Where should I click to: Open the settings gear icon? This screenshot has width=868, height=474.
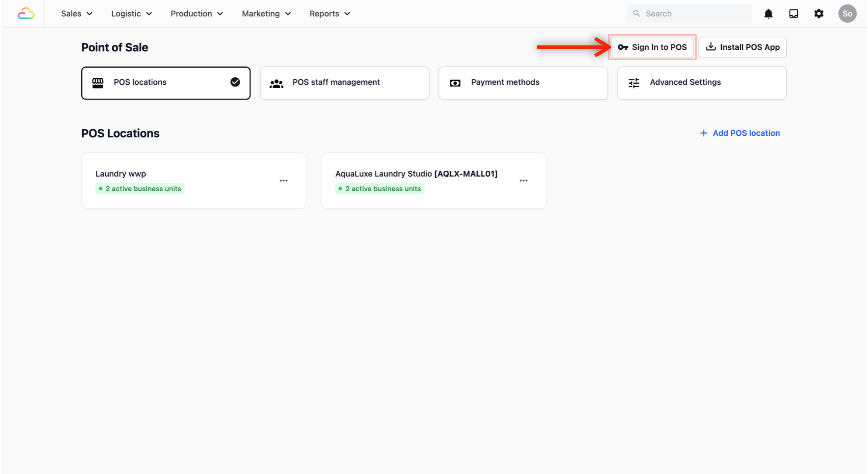(819, 14)
